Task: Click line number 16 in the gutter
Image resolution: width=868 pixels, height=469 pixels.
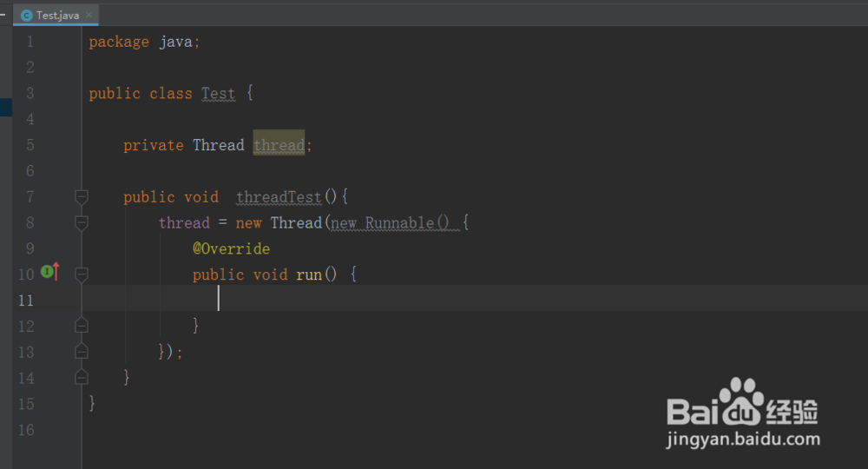Action: (x=26, y=430)
